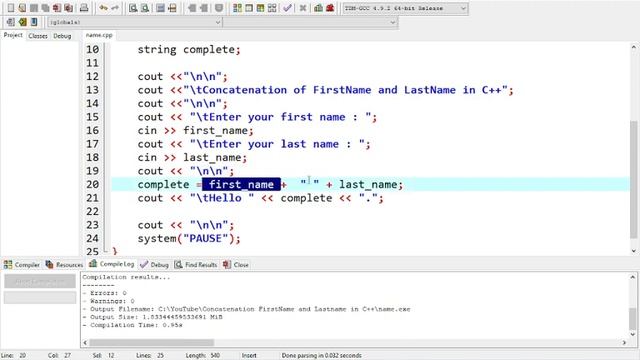Click the Redo arrow icon
The height and width of the screenshot is (360, 640).
coord(115,8)
